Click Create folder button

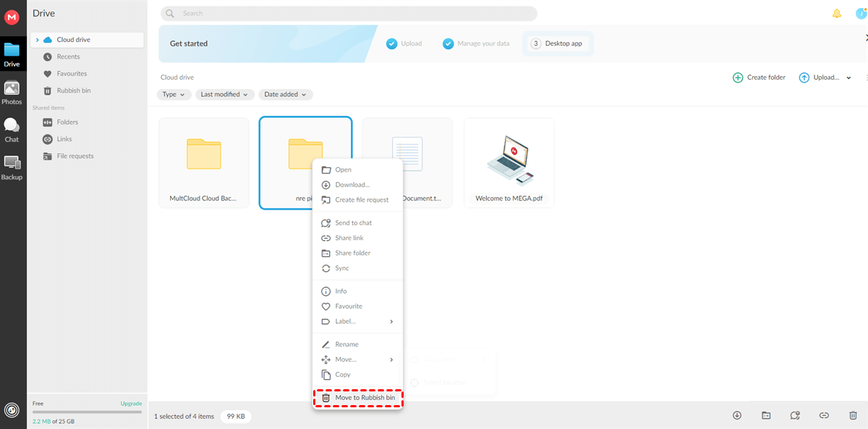759,77
